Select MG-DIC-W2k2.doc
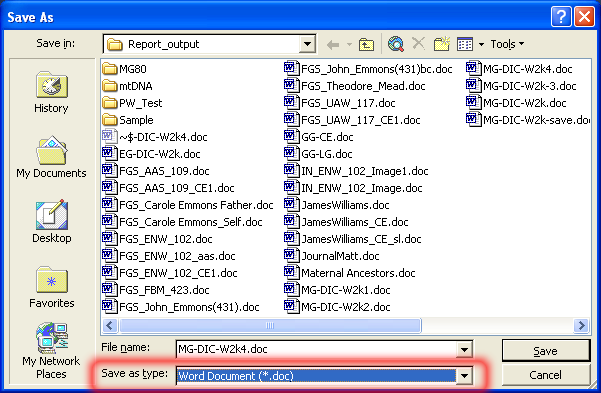Image resolution: width=601 pixels, height=393 pixels. coord(337,307)
